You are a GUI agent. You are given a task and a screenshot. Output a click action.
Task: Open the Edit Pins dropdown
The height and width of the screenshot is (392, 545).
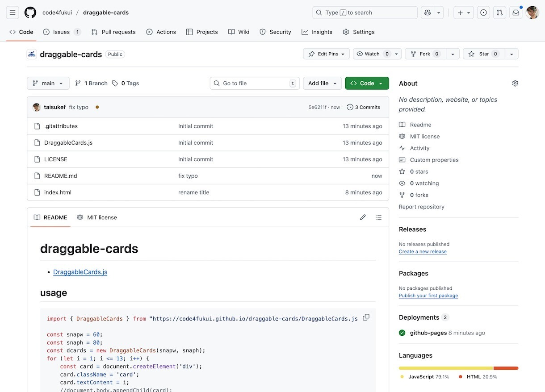(327, 54)
